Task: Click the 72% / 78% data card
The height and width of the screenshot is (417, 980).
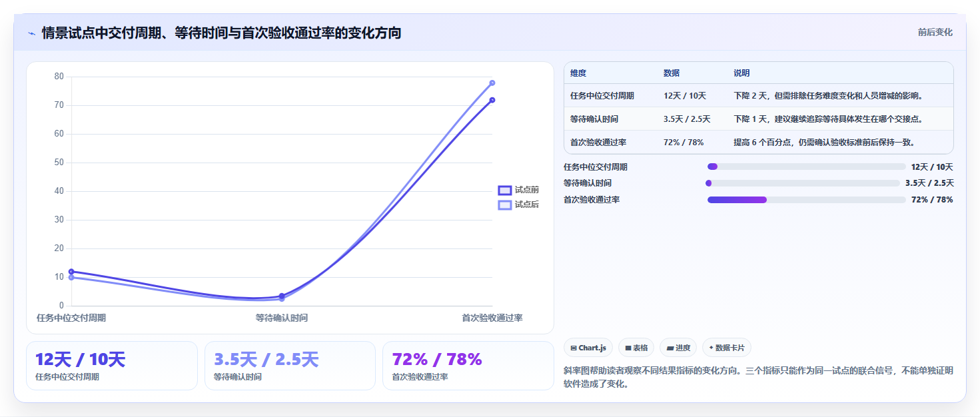Action: coord(468,366)
